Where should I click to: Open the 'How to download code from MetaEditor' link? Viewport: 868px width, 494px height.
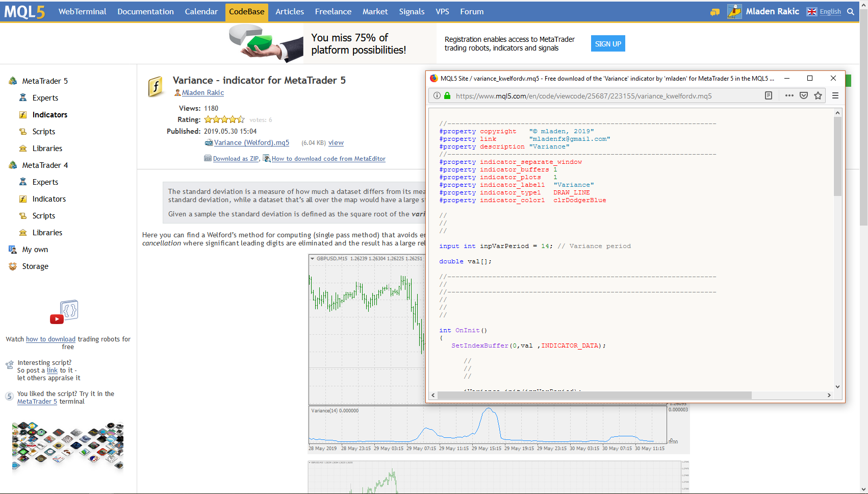pos(328,159)
